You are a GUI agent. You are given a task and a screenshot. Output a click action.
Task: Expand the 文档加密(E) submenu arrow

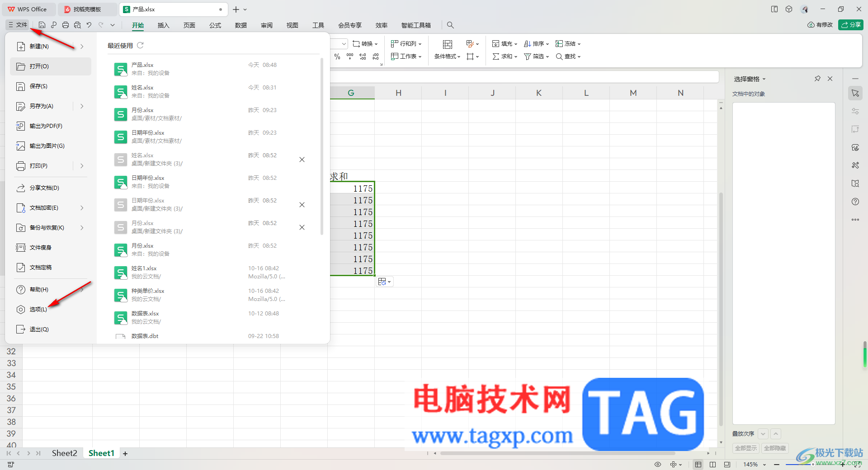tap(82, 208)
